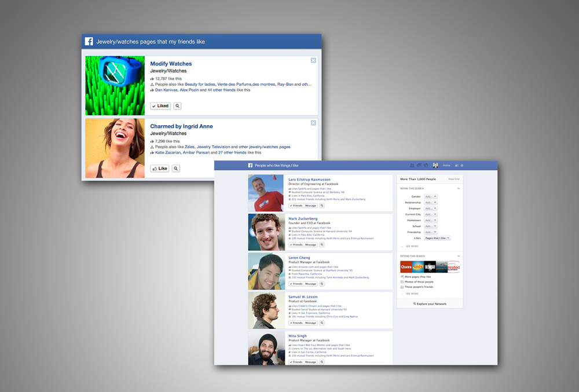Go to Home in the top bar
The width and height of the screenshot is (579, 392).
pos(446,166)
